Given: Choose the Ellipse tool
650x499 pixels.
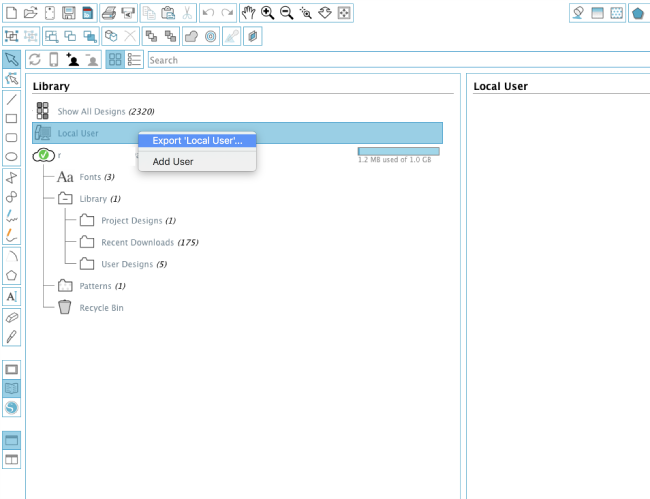Looking at the screenshot, I should coord(12,157).
